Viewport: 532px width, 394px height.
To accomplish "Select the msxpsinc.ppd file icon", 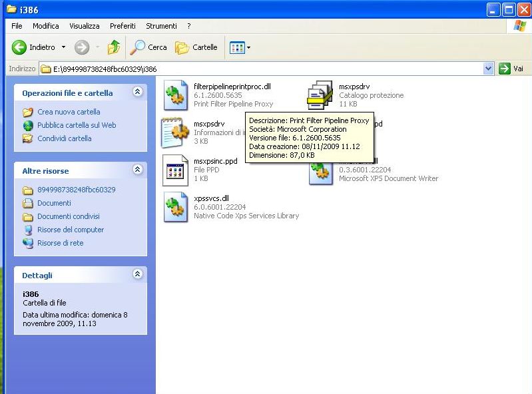I will coord(175,170).
